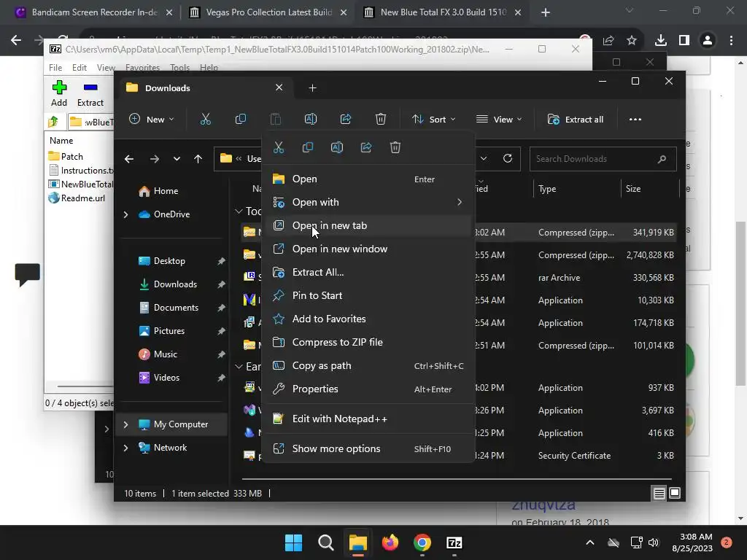Expand the My Computer tree node
Image resolution: width=747 pixels, height=560 pixels.
click(125, 424)
